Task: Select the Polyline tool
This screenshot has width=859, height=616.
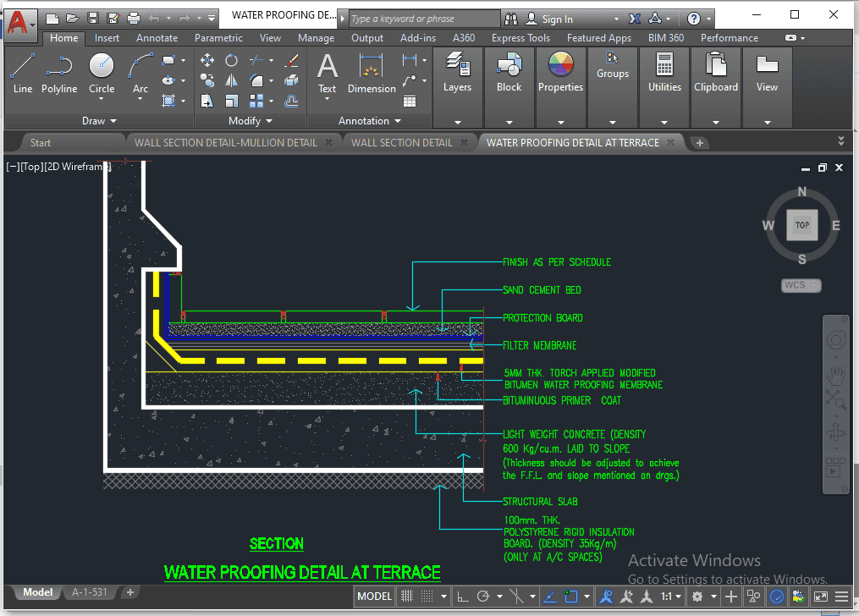Action: 59,73
